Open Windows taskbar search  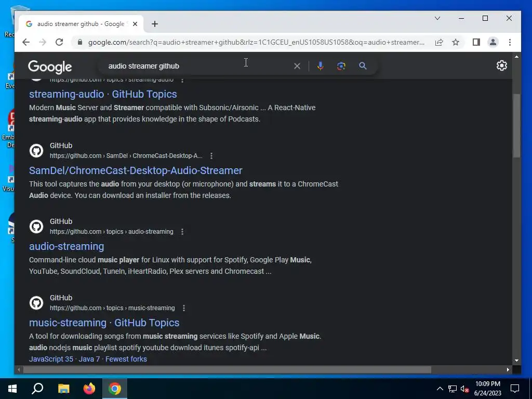coord(37,389)
